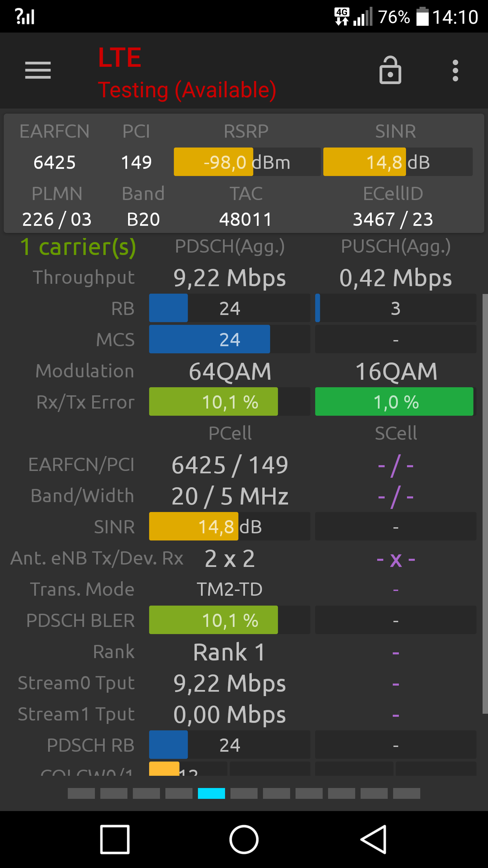Tap the 4G data status icon
This screenshot has height=868, width=488.
(342, 17)
